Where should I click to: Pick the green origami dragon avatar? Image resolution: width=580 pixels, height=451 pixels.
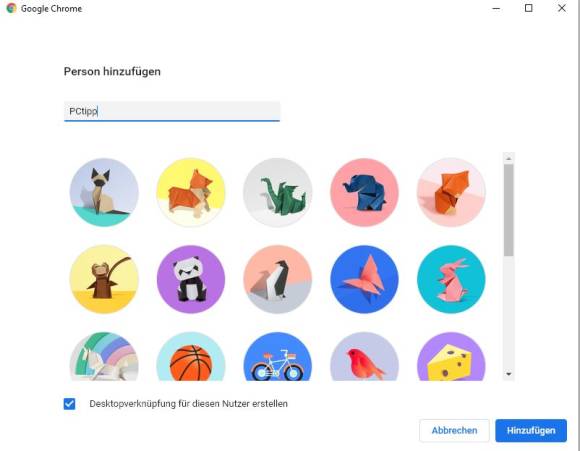tap(277, 192)
